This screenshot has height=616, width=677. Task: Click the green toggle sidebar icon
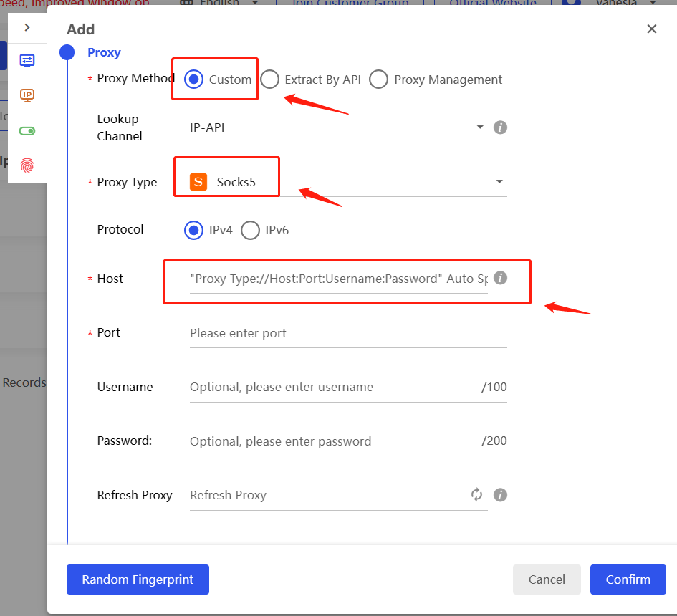[x=27, y=131]
